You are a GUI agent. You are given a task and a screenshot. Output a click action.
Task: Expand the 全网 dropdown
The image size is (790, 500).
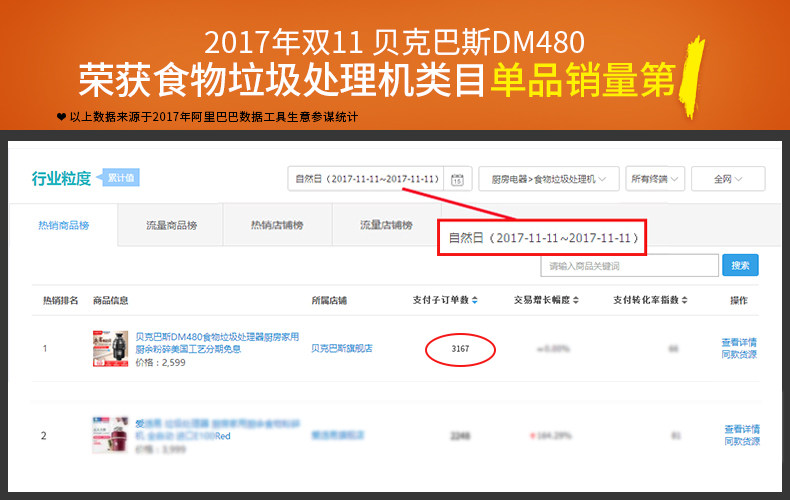coord(728,179)
